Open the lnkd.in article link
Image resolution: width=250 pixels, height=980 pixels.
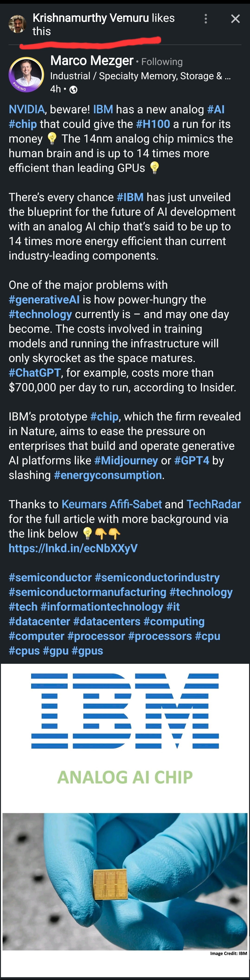tap(73, 549)
